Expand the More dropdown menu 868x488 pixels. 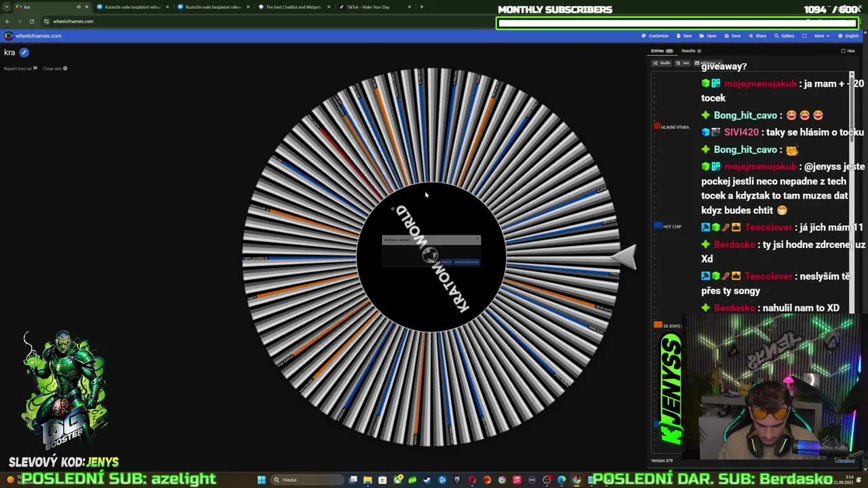pos(821,36)
